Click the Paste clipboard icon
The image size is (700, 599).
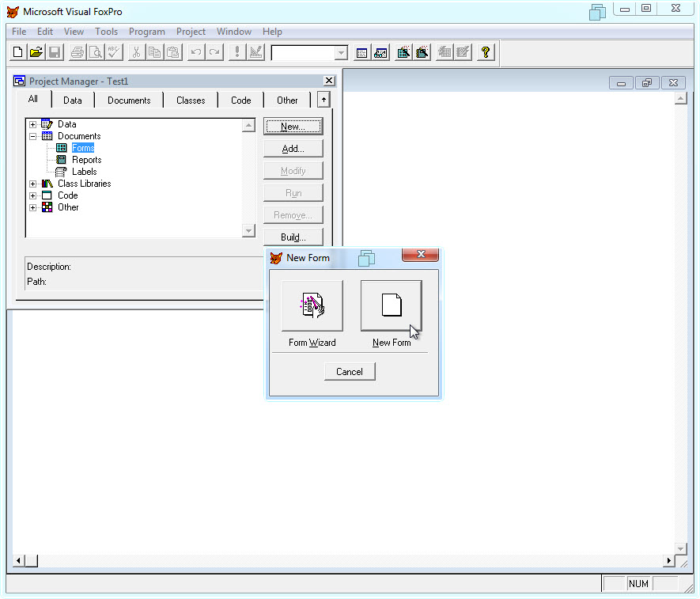coord(172,52)
